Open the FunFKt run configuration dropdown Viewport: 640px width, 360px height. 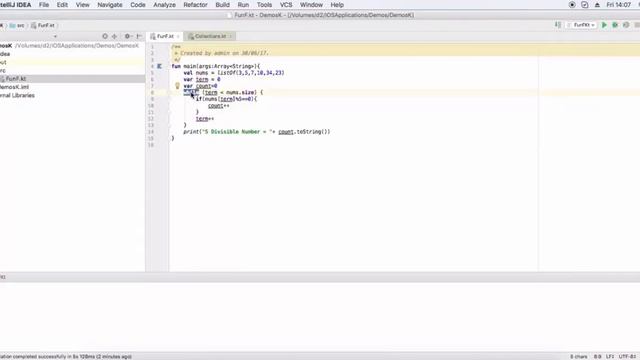[582, 25]
